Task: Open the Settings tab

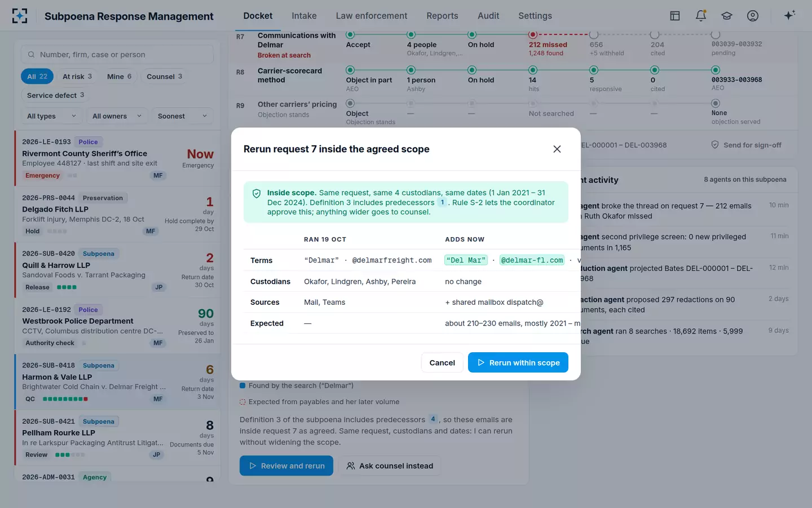Action: click(535, 16)
